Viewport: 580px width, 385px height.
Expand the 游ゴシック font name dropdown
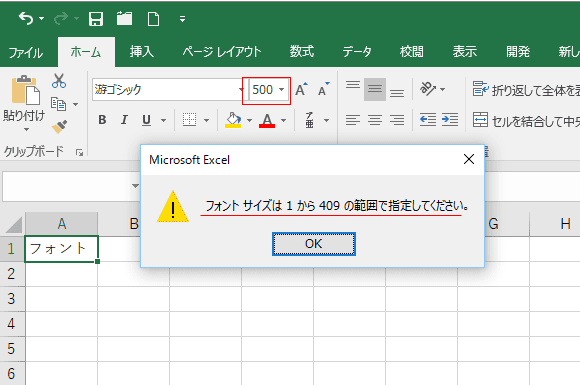[241, 90]
